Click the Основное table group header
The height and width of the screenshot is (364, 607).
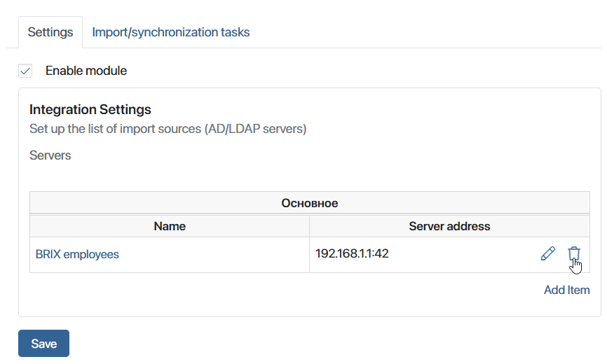click(x=309, y=203)
